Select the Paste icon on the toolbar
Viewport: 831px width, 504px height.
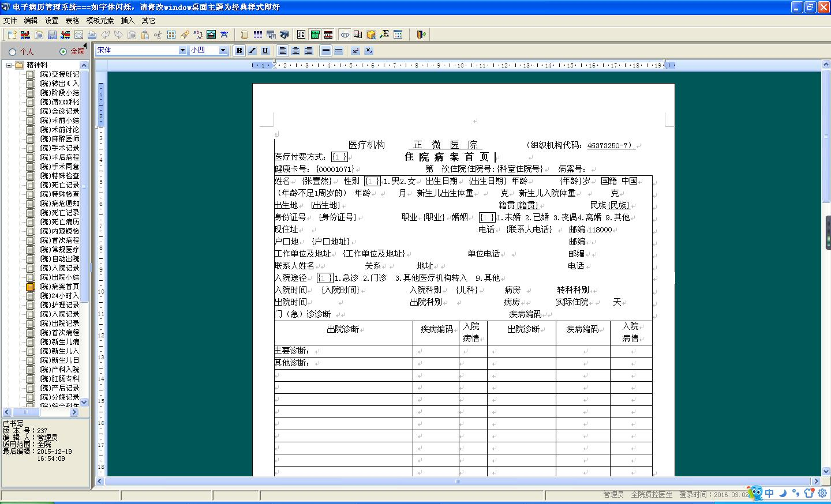pyautogui.click(x=144, y=35)
